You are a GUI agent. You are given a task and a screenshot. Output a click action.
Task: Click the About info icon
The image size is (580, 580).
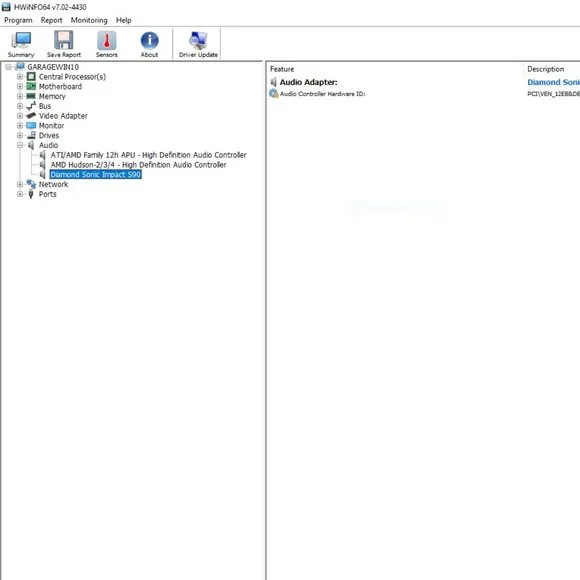point(149,40)
